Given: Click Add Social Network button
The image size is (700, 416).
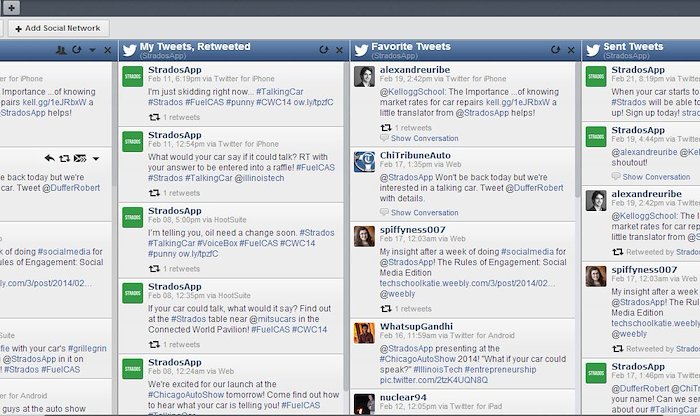Looking at the screenshot, I should click(58, 28).
